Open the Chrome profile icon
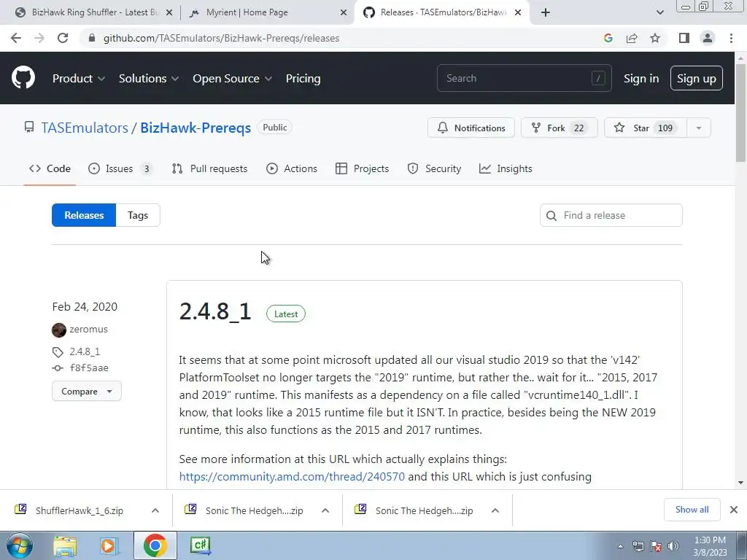Image resolution: width=747 pixels, height=560 pixels. click(708, 38)
